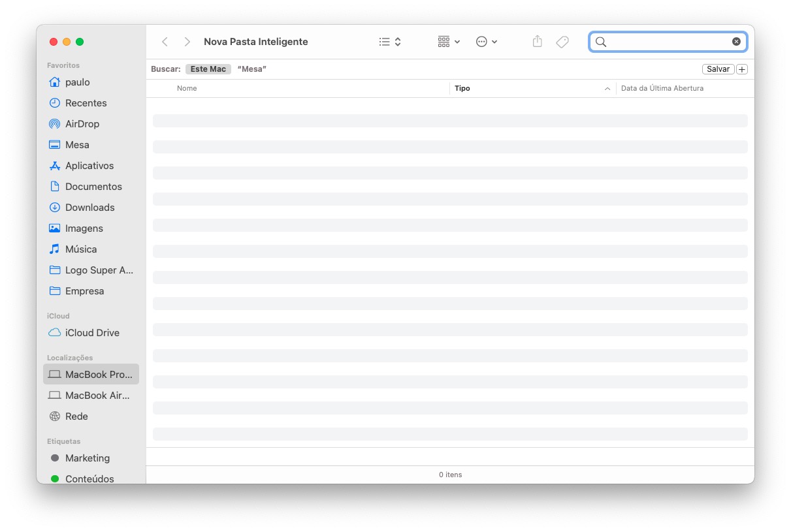Open the list view mode selector
The height and width of the screenshot is (532, 791).
(390, 42)
